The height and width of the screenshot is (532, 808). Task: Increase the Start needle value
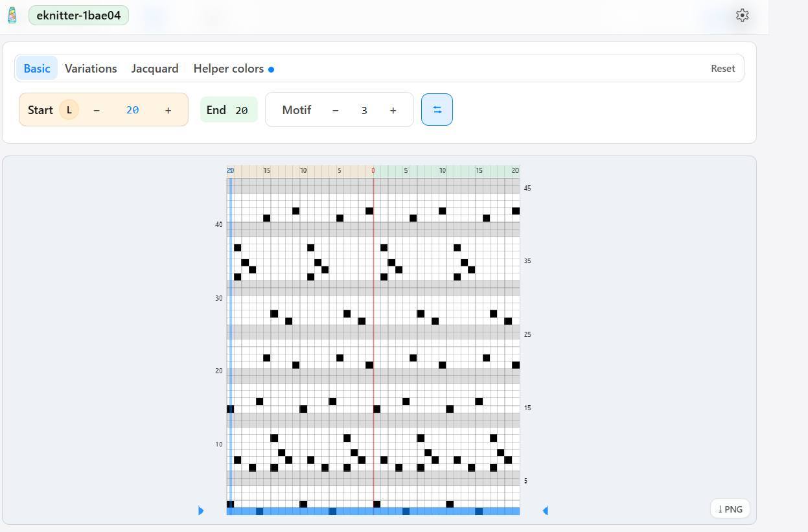tap(168, 110)
